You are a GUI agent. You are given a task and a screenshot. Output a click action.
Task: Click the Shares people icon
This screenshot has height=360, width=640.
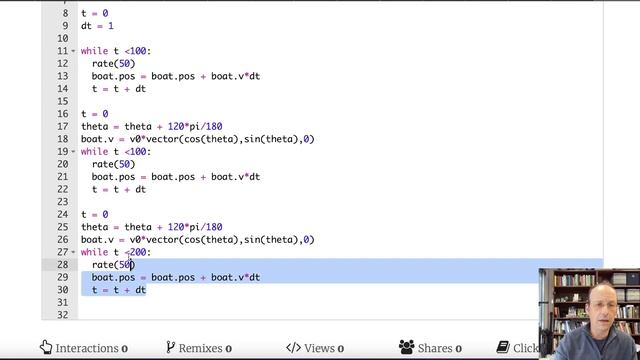(x=407, y=347)
